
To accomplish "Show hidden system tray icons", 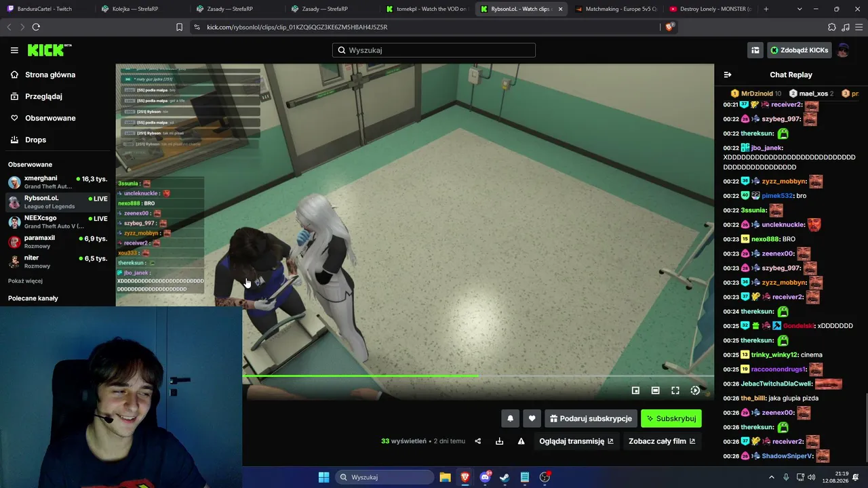I will pyautogui.click(x=771, y=477).
